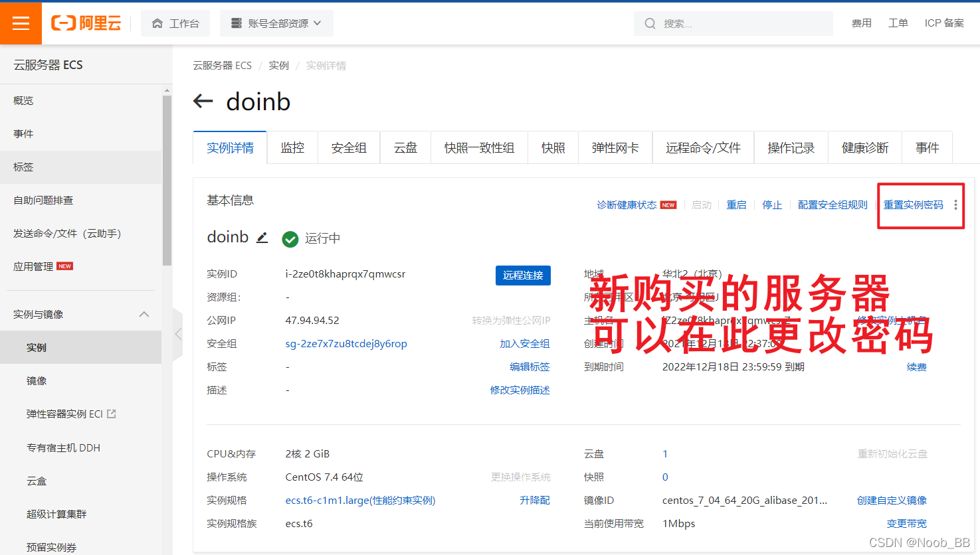Collapse the 实例与镜像 sidebar section
980x555 pixels.
click(144, 313)
